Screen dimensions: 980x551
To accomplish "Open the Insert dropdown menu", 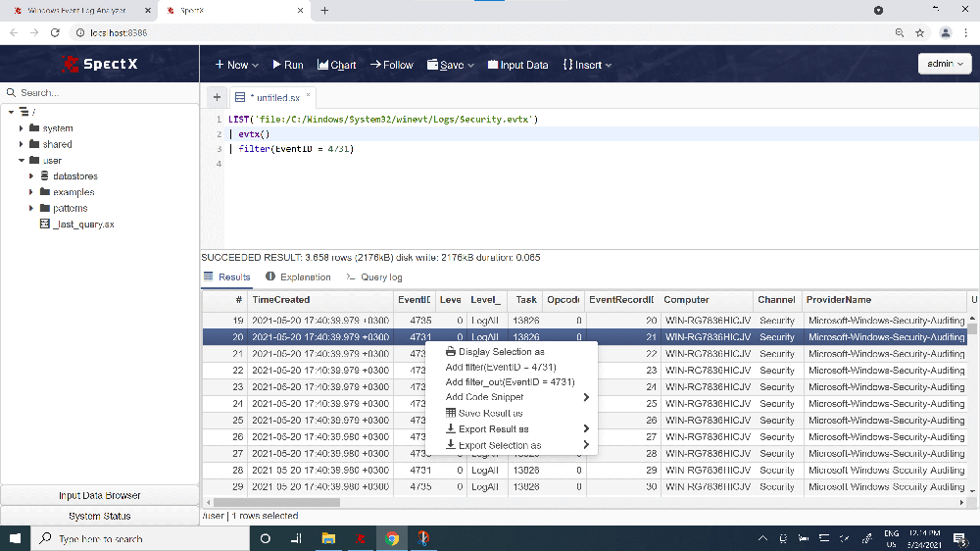I will coord(587,65).
